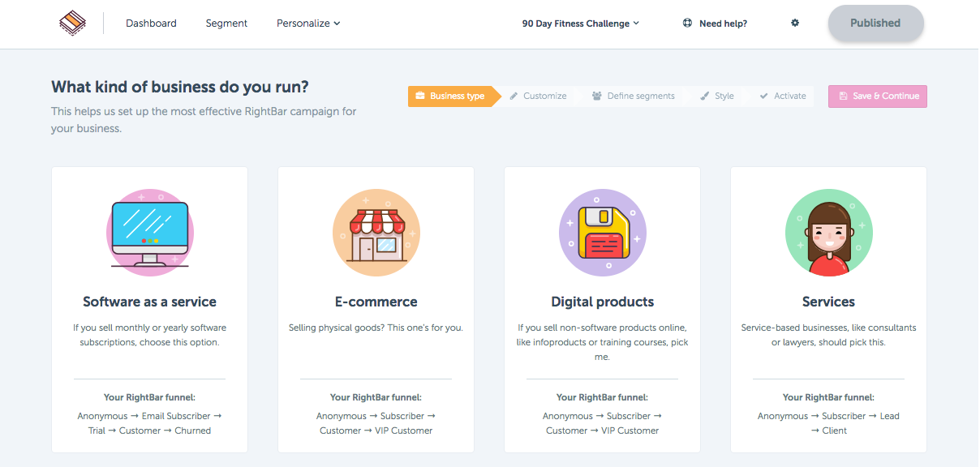Select the storefront E-commerce illustration
Viewport: 980px width, 467px height.
(x=376, y=234)
